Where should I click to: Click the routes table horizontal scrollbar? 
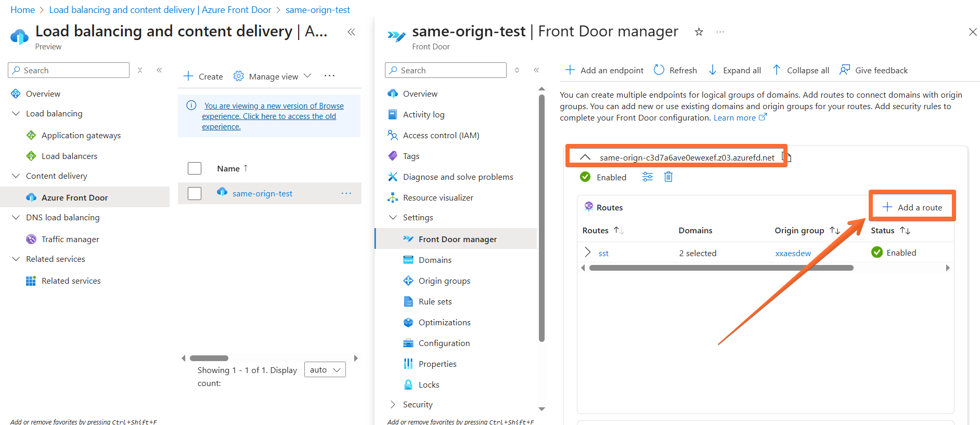point(721,268)
